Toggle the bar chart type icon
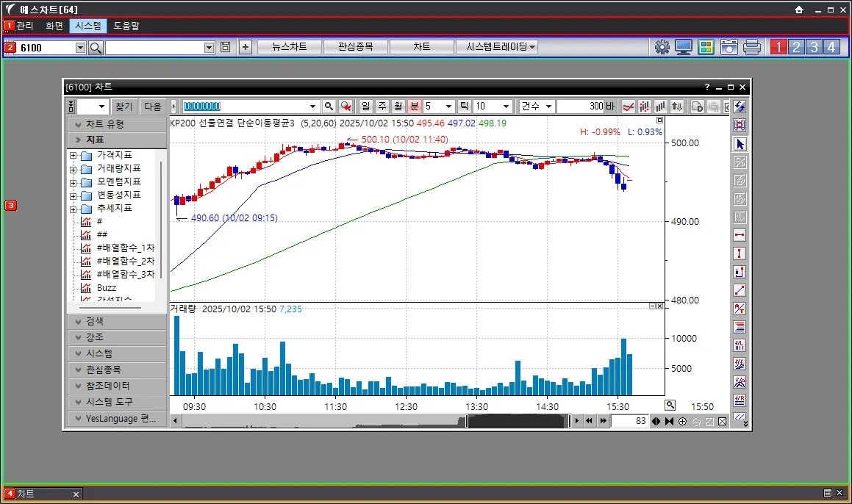The width and height of the screenshot is (852, 504). point(661,107)
